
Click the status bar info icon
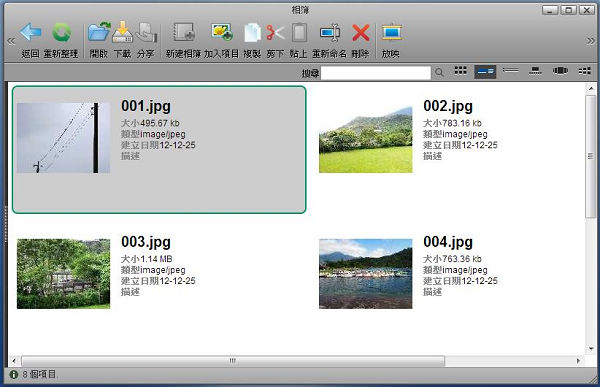pos(14,374)
